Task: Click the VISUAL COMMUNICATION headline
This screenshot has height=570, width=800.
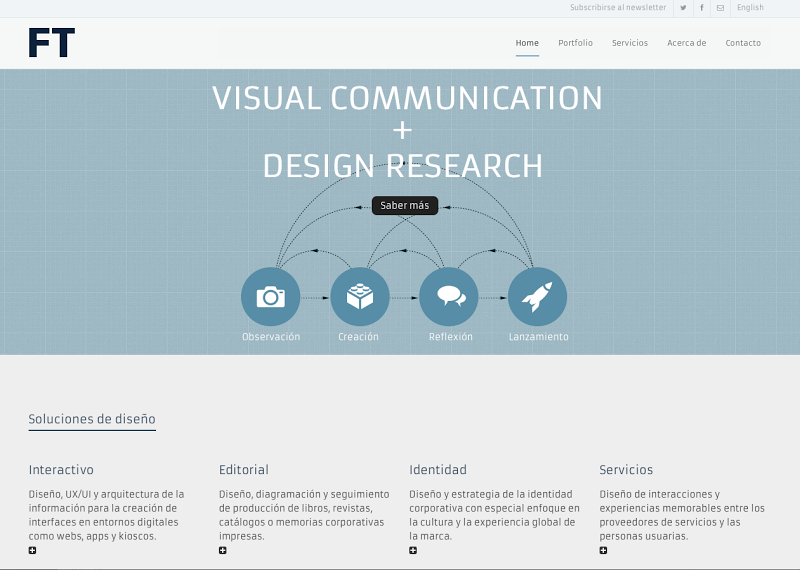Action: click(407, 98)
